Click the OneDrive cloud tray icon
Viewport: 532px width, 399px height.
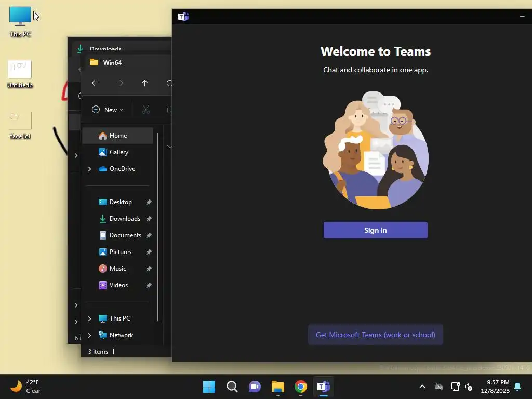pyautogui.click(x=439, y=387)
